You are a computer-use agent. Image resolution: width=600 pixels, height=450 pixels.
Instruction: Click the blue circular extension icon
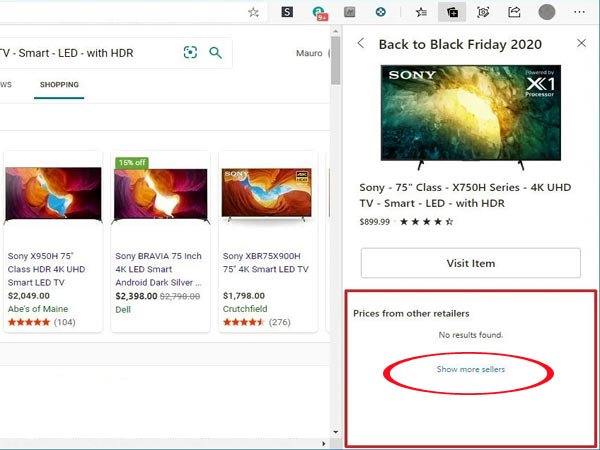point(380,12)
